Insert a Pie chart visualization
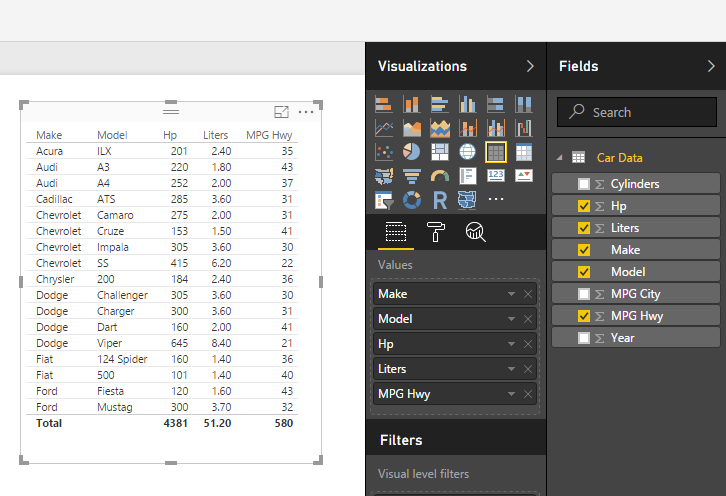The image size is (726, 496). click(x=412, y=152)
